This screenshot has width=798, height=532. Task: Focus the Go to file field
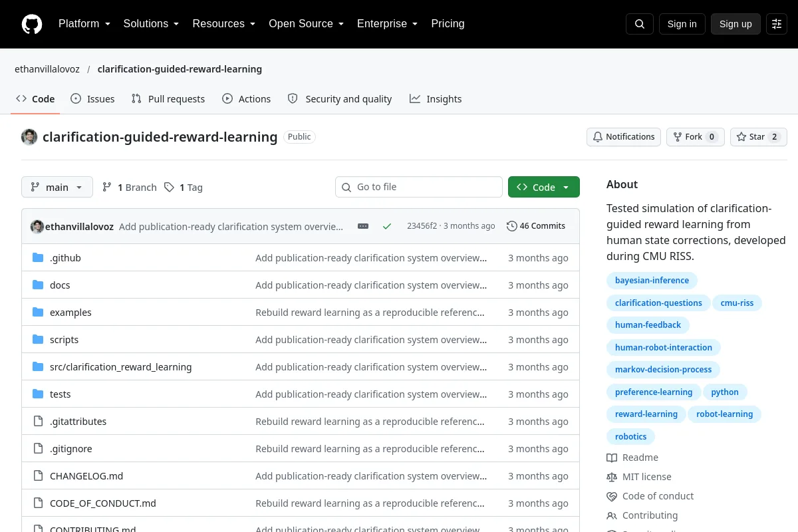click(x=419, y=188)
